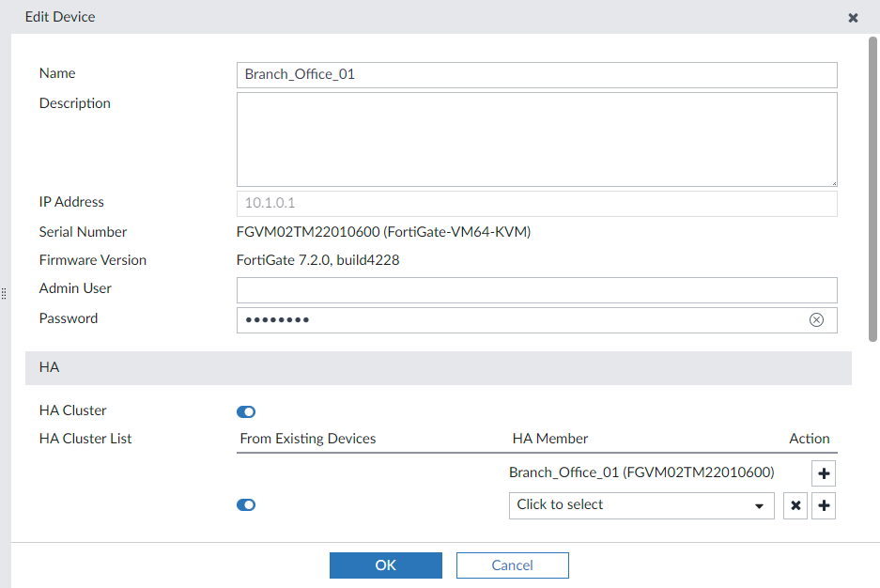Click the IP Address field
The width and height of the screenshot is (880, 588).
[x=535, y=204]
